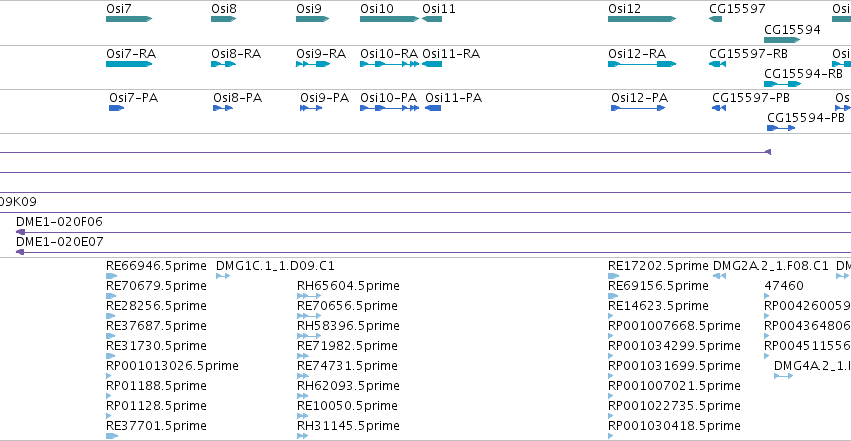Screen dimensions: 851x441
Task: Click the Osi9-RA transcript label
Action: [x=321, y=54]
